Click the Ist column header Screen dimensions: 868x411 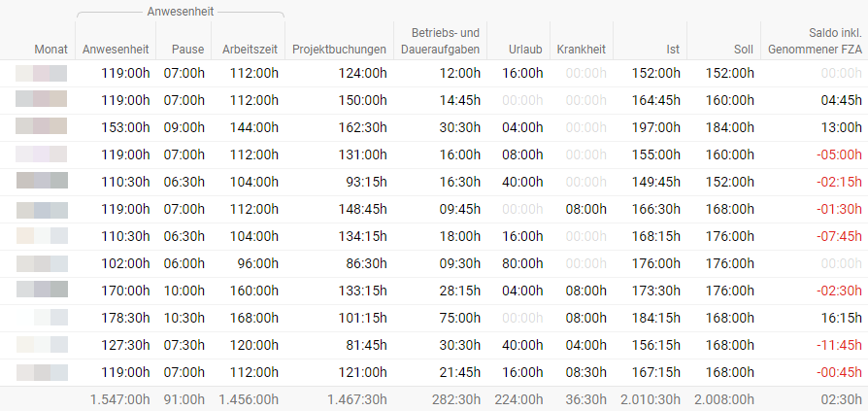[x=673, y=50]
